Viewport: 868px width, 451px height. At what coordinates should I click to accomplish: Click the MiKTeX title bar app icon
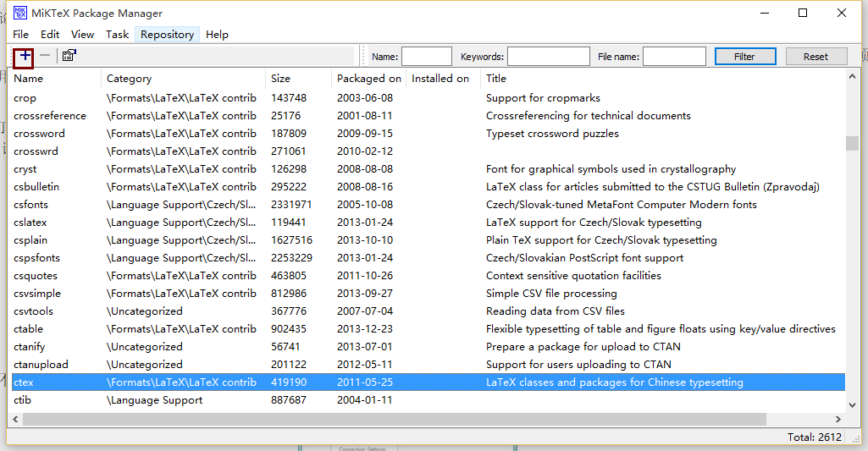pyautogui.click(x=20, y=12)
